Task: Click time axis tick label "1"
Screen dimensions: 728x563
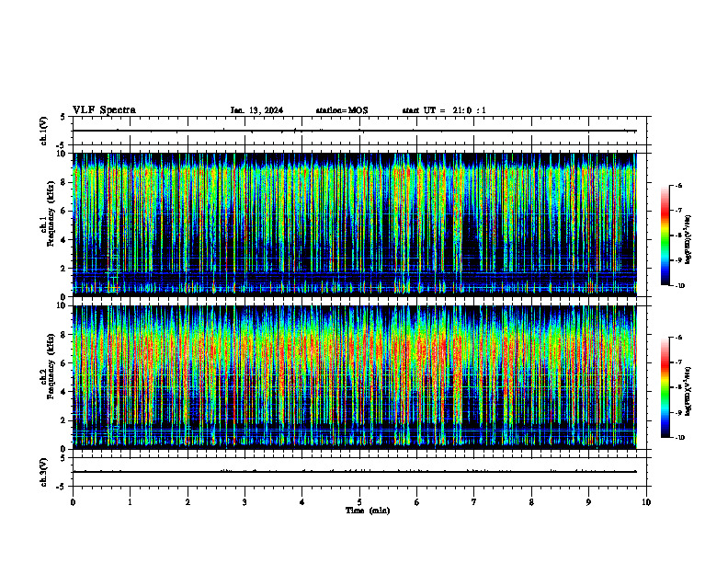Action: click(x=130, y=502)
